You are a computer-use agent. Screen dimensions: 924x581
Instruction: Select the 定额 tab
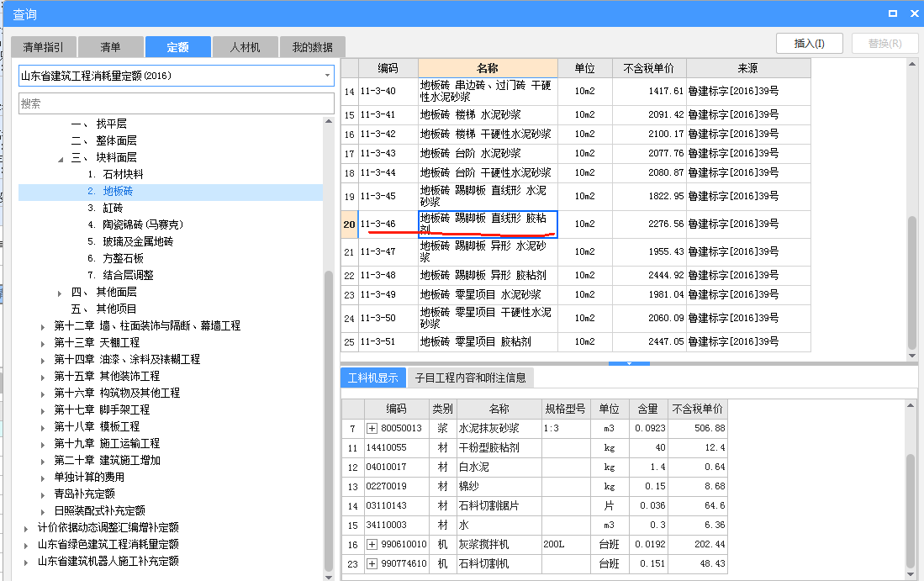click(x=177, y=47)
